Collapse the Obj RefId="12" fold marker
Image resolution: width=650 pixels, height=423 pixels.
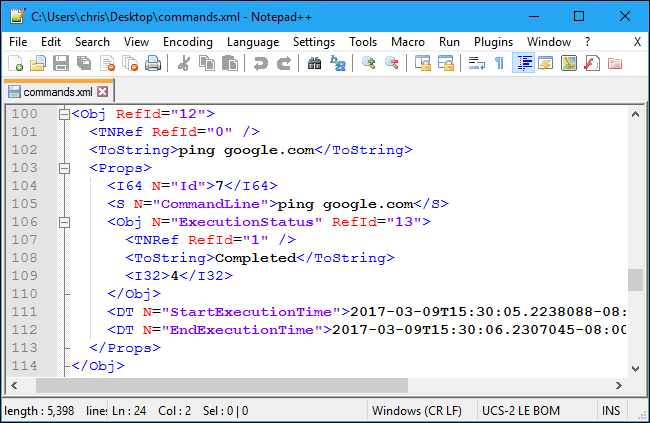point(64,114)
